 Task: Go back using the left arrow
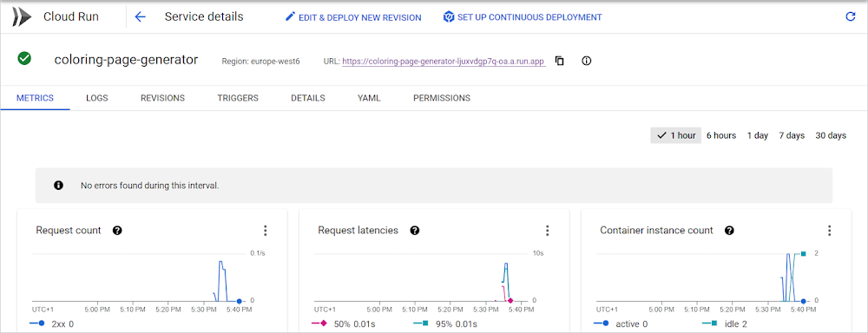(140, 17)
